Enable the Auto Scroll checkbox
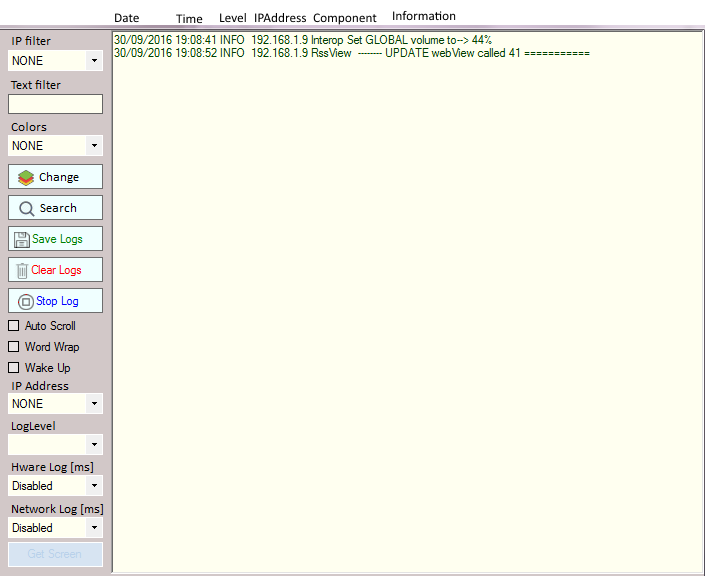This screenshot has width=705, height=576. [14, 326]
